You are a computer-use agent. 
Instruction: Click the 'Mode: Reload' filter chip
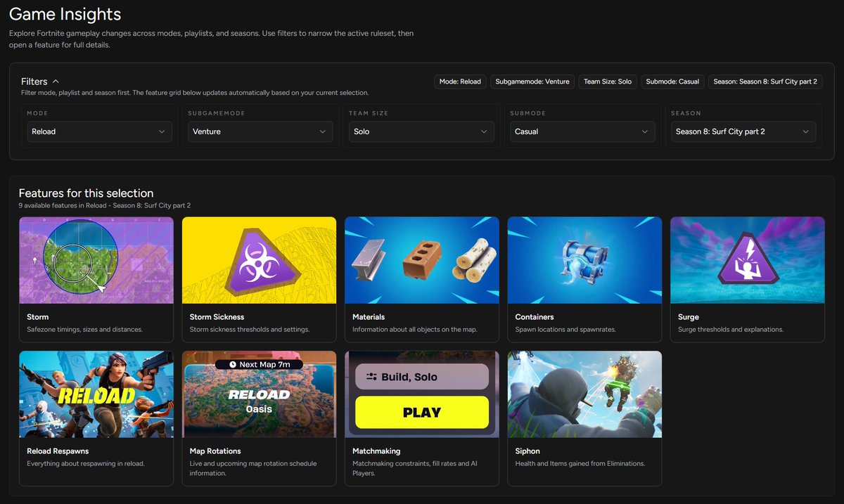point(460,82)
